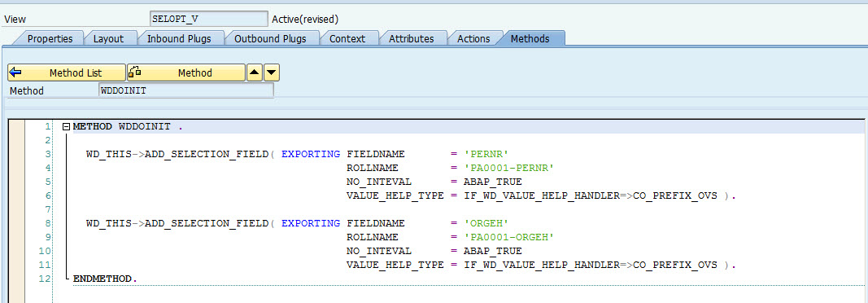Click ABAP_TRUE on line 10
Screen dimensions: 868x303
[x=492, y=251]
